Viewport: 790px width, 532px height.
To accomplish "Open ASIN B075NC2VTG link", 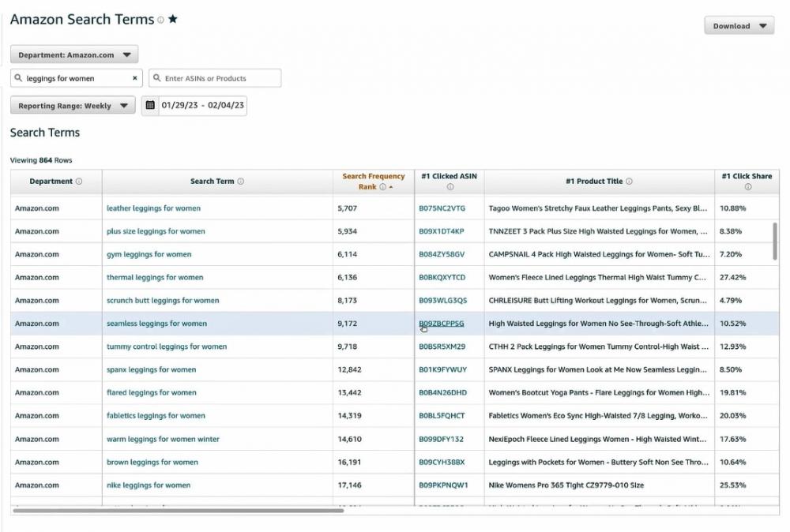I will [x=442, y=208].
